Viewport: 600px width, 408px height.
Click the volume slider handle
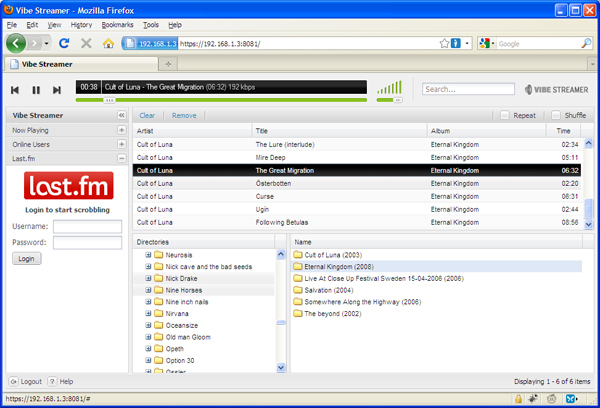(398, 100)
